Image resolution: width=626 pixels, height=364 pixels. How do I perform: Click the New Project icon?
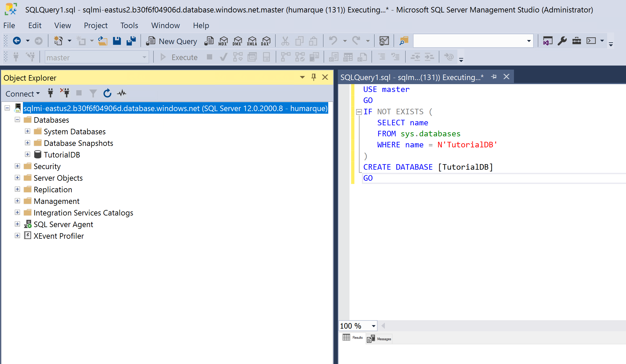click(58, 41)
